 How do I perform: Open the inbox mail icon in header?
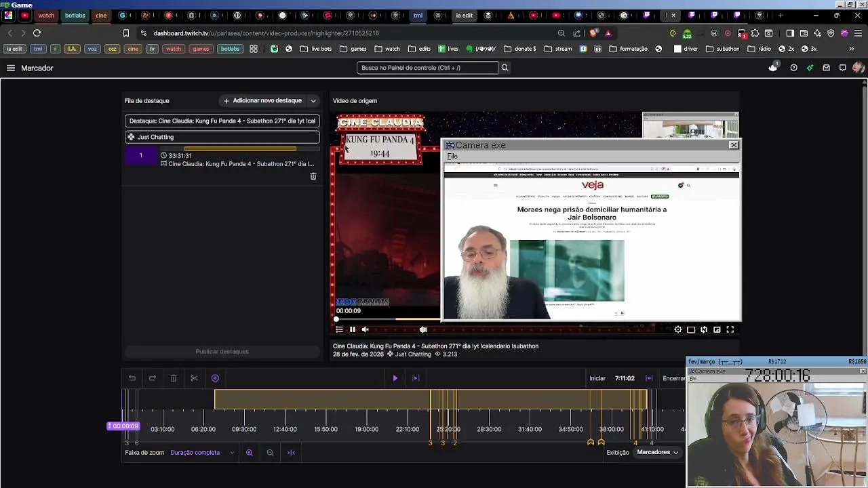click(826, 68)
